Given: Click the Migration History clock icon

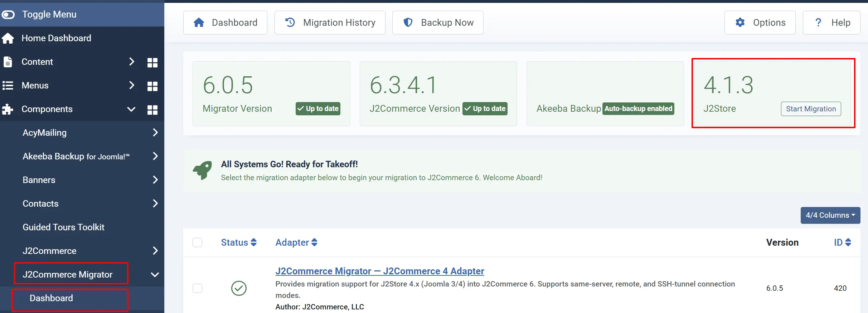Looking at the screenshot, I should tap(290, 23).
